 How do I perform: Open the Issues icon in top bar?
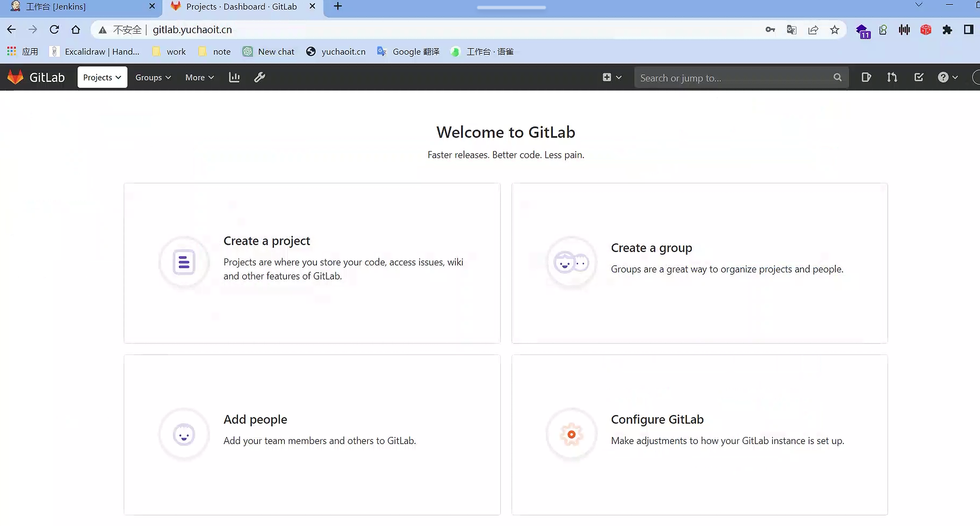click(866, 77)
